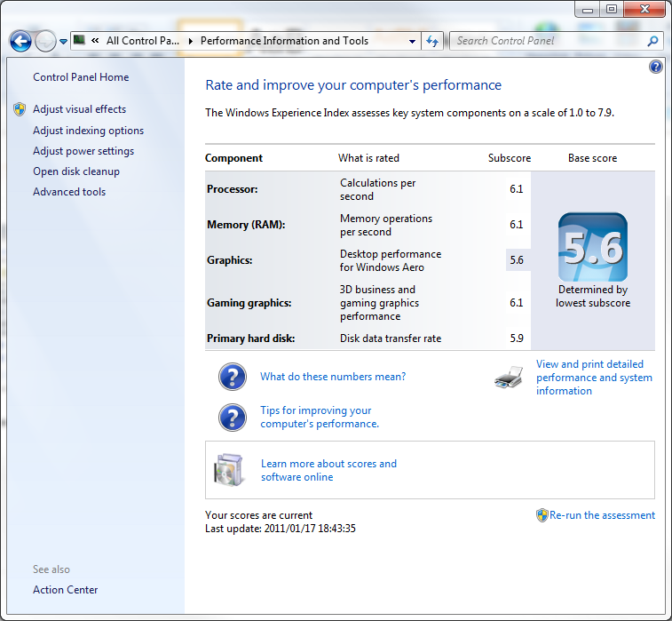Click Determined by lowest subscore caption
This screenshot has height=621, width=672.
[593, 297]
